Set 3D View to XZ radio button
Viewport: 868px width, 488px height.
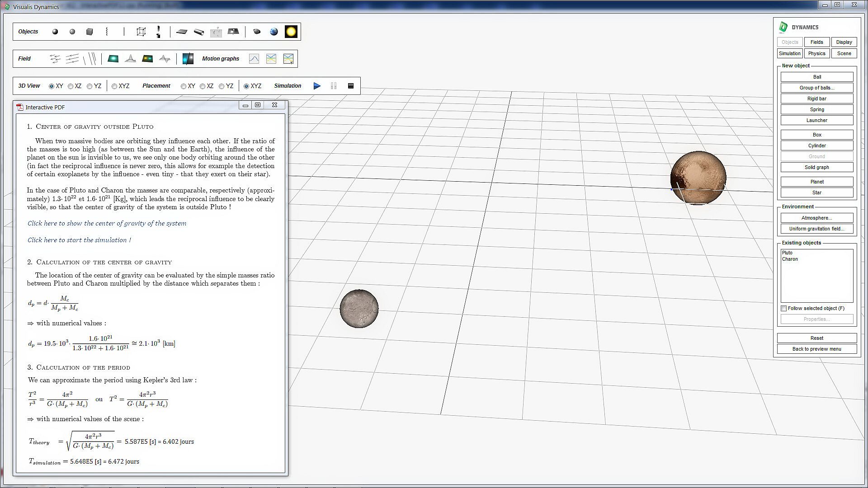point(71,86)
